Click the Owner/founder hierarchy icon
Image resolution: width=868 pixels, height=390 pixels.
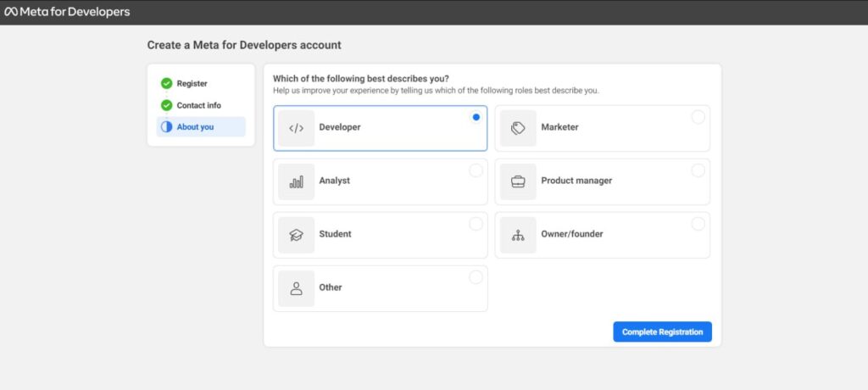518,235
